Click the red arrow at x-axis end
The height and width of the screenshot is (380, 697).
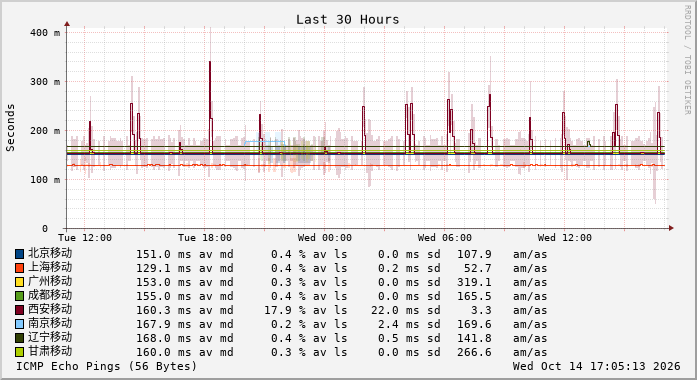[x=671, y=228]
